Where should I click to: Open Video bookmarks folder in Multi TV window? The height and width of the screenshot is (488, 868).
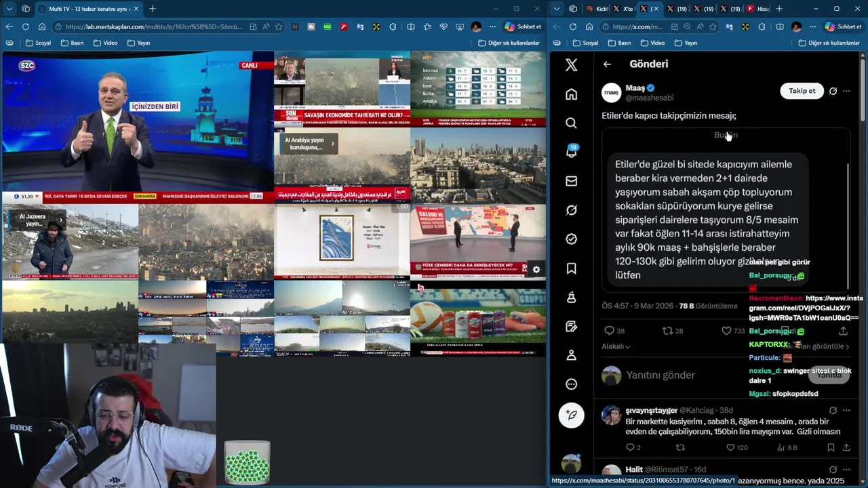click(x=105, y=43)
